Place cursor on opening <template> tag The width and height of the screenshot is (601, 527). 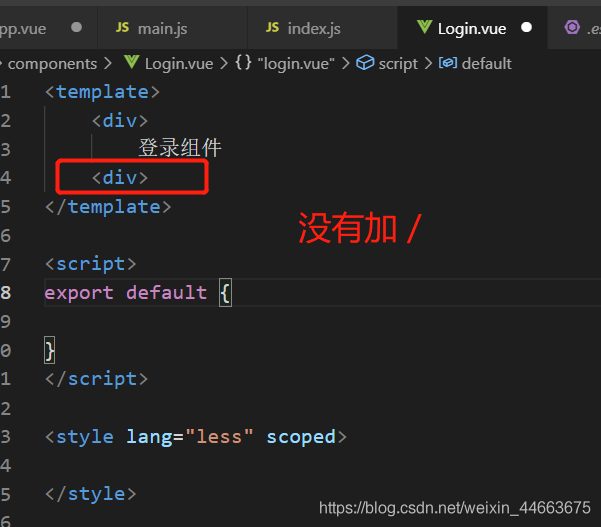[102, 92]
